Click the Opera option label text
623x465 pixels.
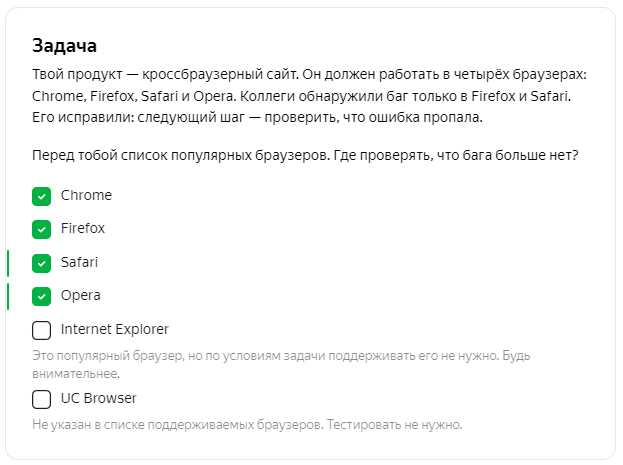pyautogui.click(x=81, y=295)
